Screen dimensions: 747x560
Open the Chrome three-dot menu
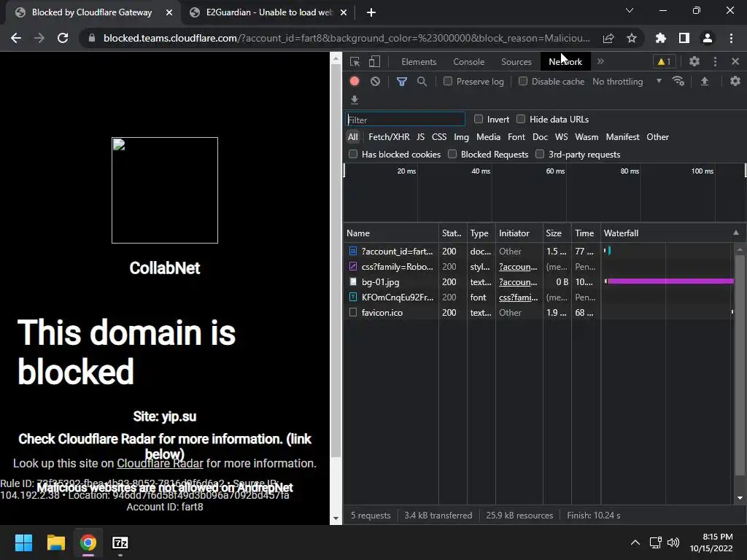click(731, 38)
